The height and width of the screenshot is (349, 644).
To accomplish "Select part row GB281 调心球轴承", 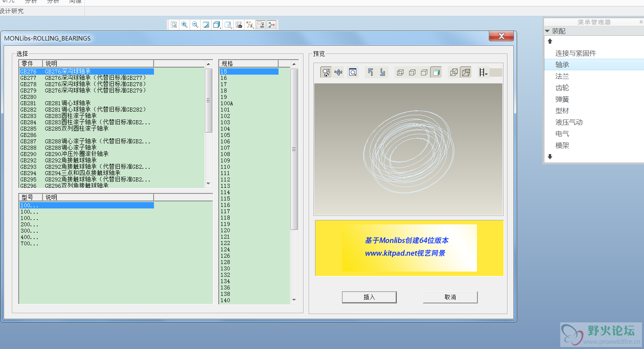I will pyautogui.click(x=87, y=103).
